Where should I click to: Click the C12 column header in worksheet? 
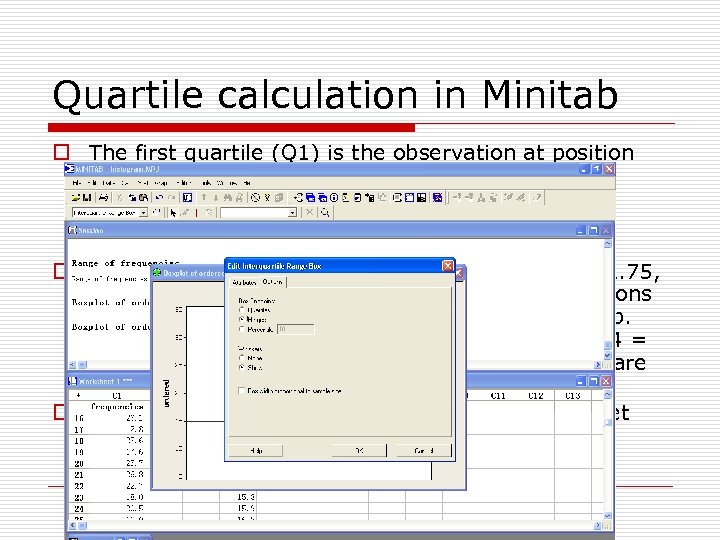click(x=535, y=395)
